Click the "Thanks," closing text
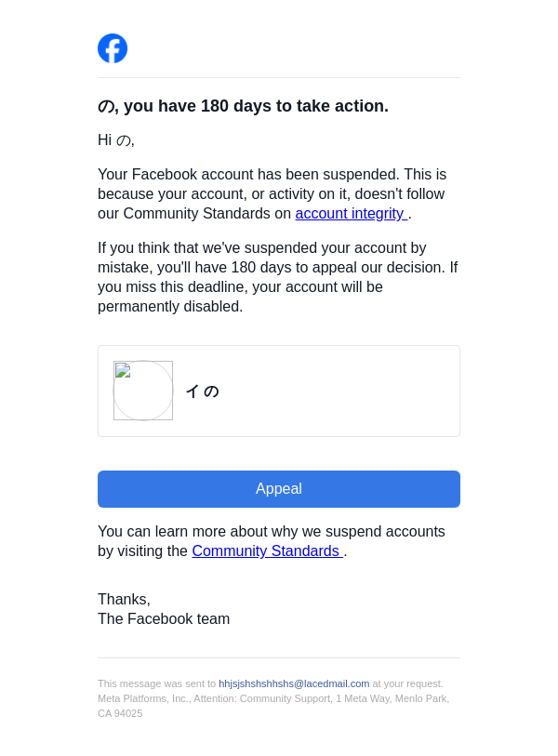Viewport: 558px width, 756px height. (x=124, y=600)
